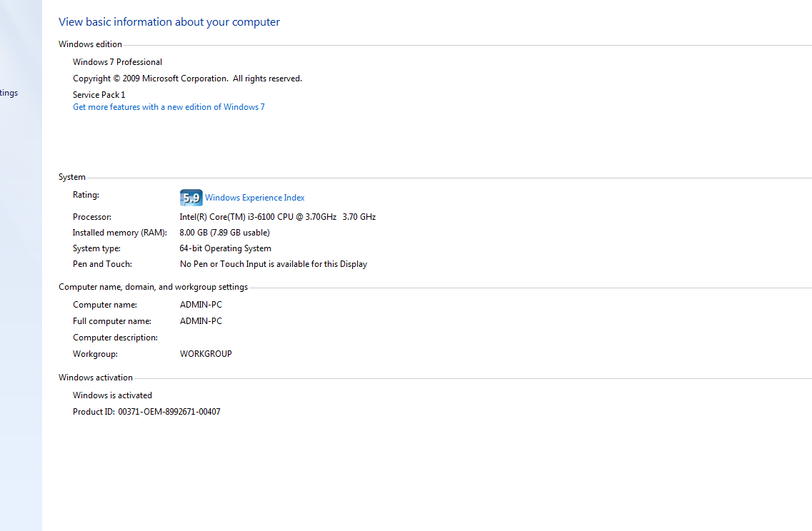Viewport: 812px width, 531px height.
Task: Click the 'Full computer name:' label
Action: coord(112,321)
